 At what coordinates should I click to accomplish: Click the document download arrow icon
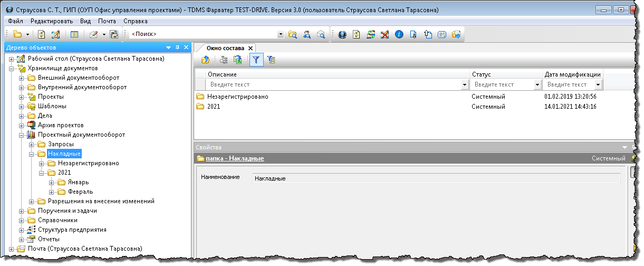tap(414, 34)
